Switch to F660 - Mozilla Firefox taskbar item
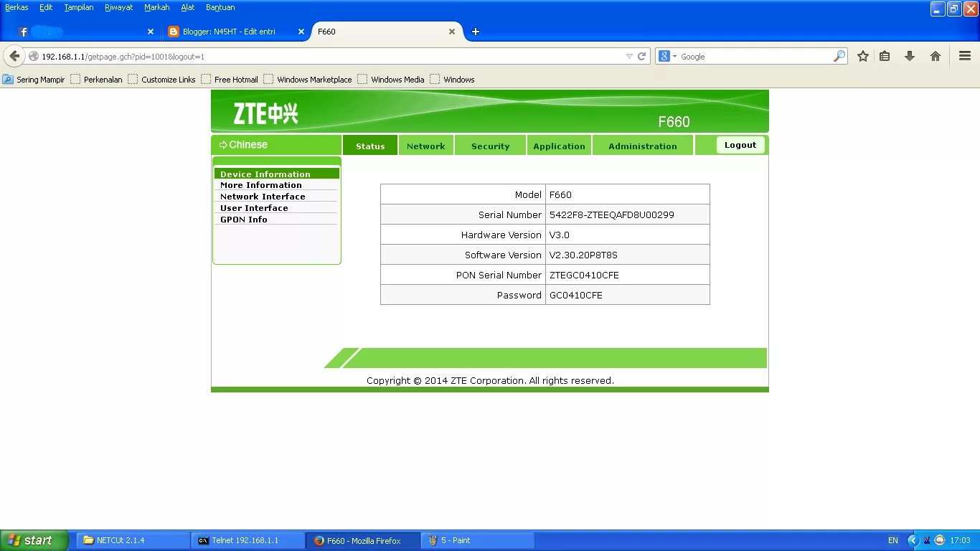Viewport: 980px width, 551px height. (x=363, y=540)
